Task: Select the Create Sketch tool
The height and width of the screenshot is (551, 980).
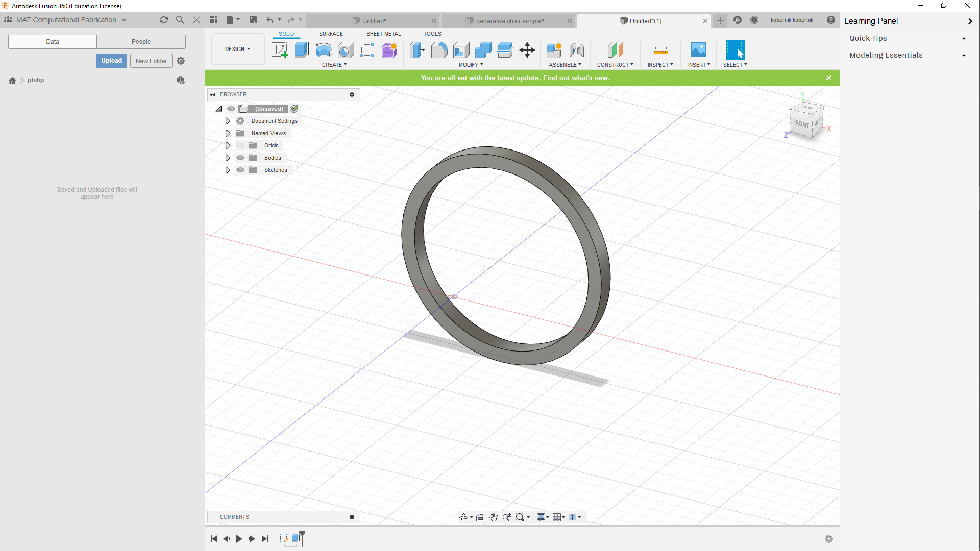Action: [x=280, y=50]
